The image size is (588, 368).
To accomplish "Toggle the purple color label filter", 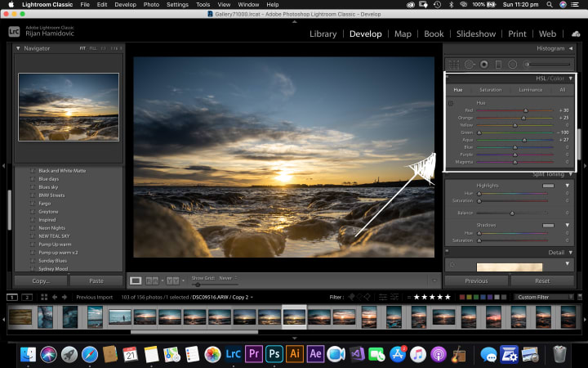I will tap(489, 297).
